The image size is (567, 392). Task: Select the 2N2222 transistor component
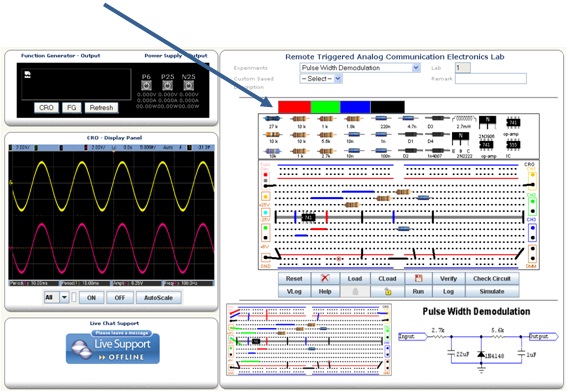460,139
